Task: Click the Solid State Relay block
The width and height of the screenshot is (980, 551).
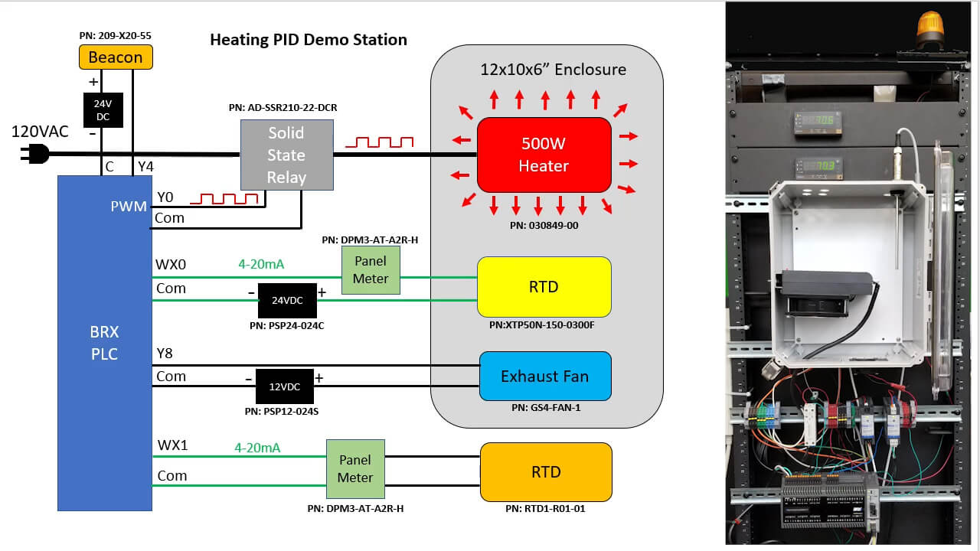Action: [286, 155]
